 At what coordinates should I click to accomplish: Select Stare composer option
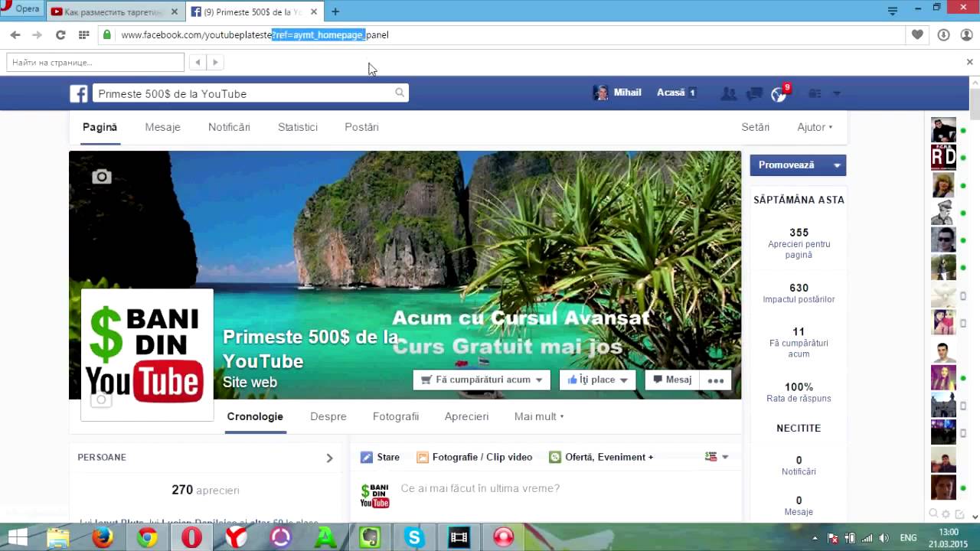381,457
